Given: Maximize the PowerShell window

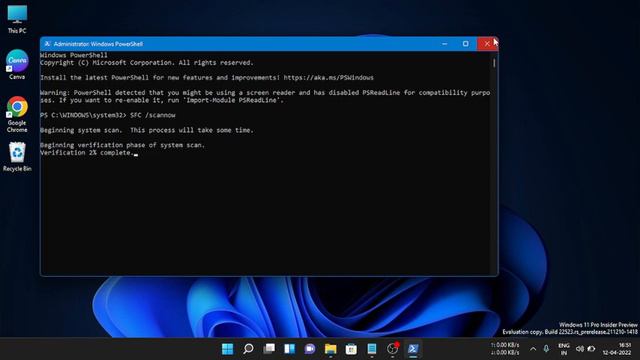Looking at the screenshot, I should (465, 44).
